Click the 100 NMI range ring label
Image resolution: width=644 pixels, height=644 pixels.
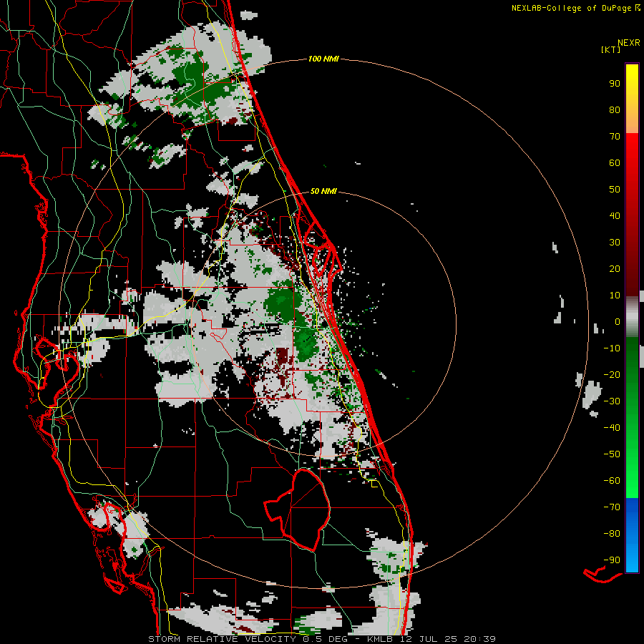point(323,59)
